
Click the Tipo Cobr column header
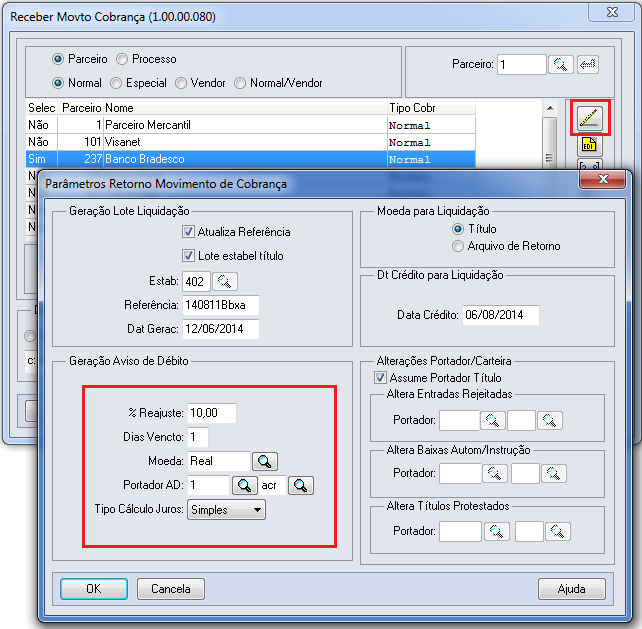click(x=431, y=108)
